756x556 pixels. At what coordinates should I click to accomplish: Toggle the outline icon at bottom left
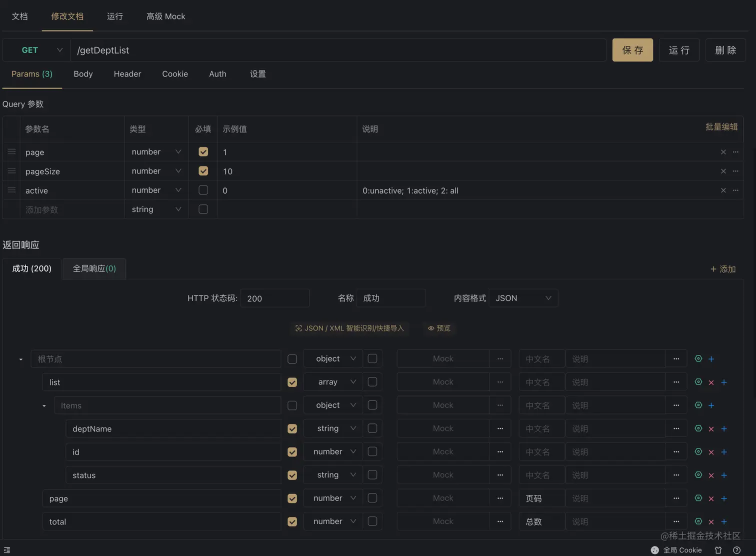[7, 550]
